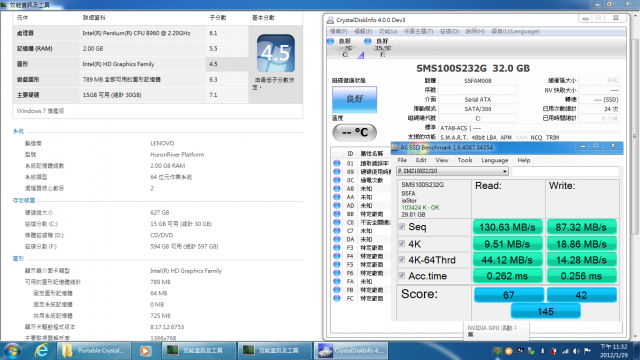
Task: Open File menu in AS SSD Benchmark
Action: [402, 160]
